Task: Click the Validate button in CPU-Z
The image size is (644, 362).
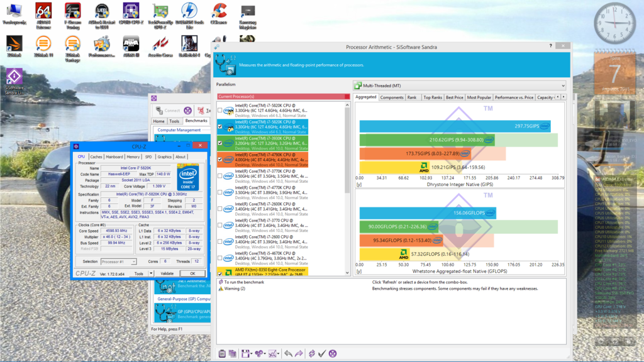Action: (x=167, y=273)
